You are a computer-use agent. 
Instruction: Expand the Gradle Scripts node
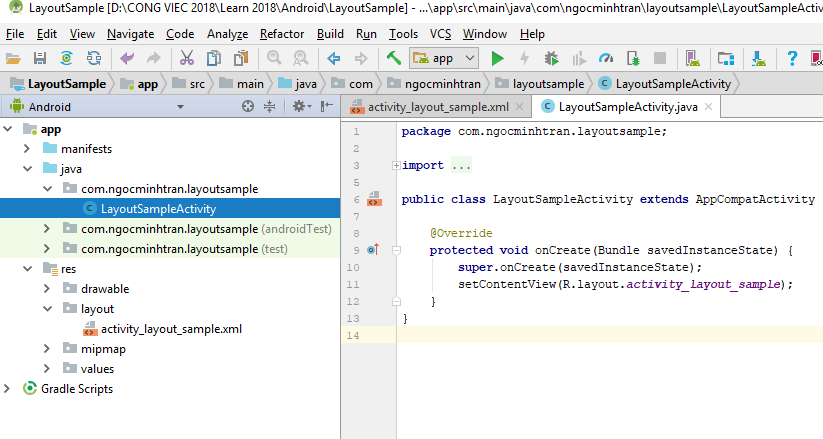pos(9,389)
